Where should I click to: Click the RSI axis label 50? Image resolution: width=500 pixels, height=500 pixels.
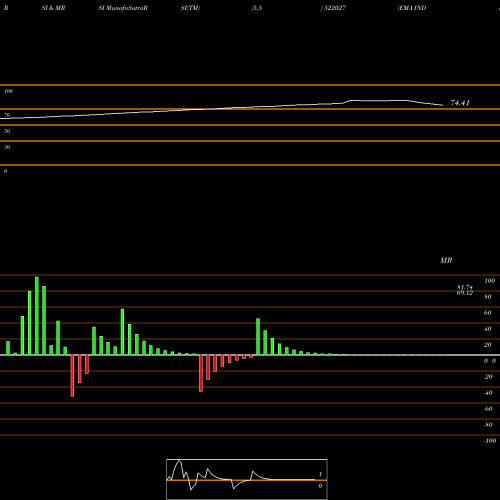7,131
